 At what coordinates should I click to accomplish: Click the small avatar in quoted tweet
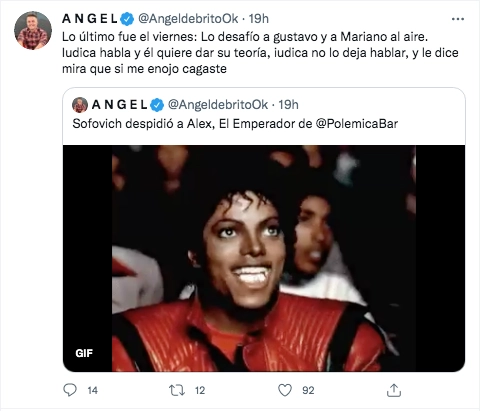point(80,105)
